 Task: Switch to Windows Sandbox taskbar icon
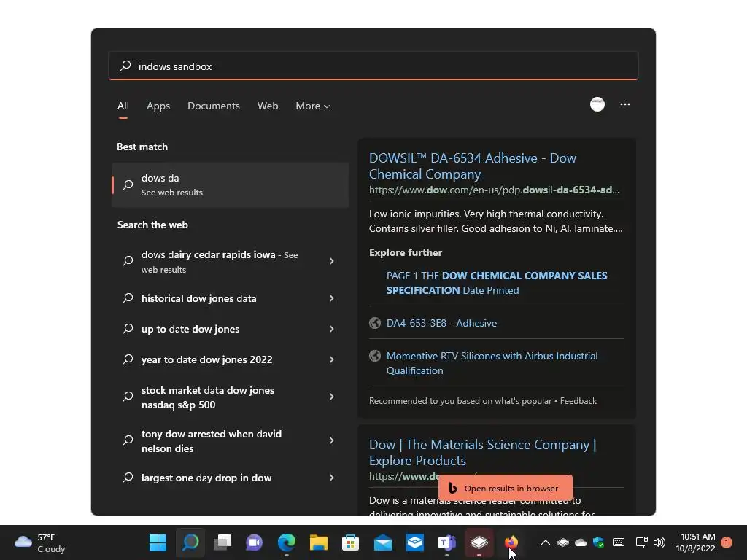pos(479,542)
